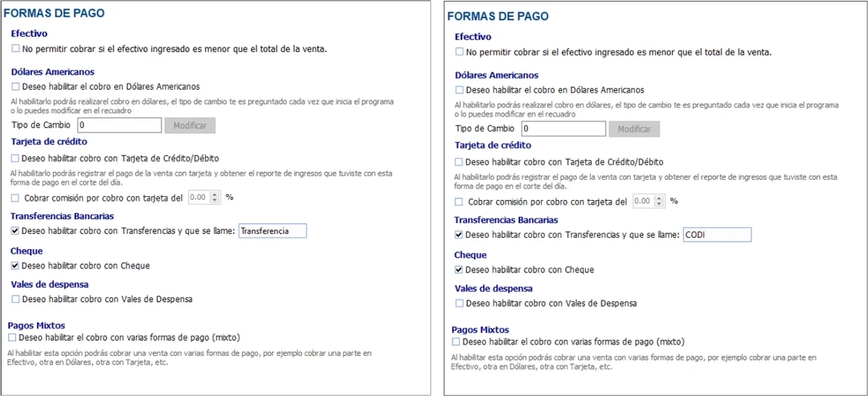
Task: Enable Dólares Americanos checkbox in left panel
Action: (x=16, y=87)
